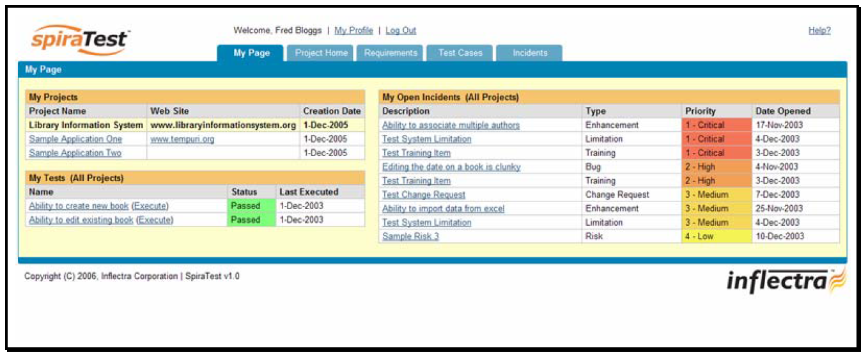Open Sample Application One project
This screenshot has height=355, width=868.
pyautogui.click(x=75, y=139)
